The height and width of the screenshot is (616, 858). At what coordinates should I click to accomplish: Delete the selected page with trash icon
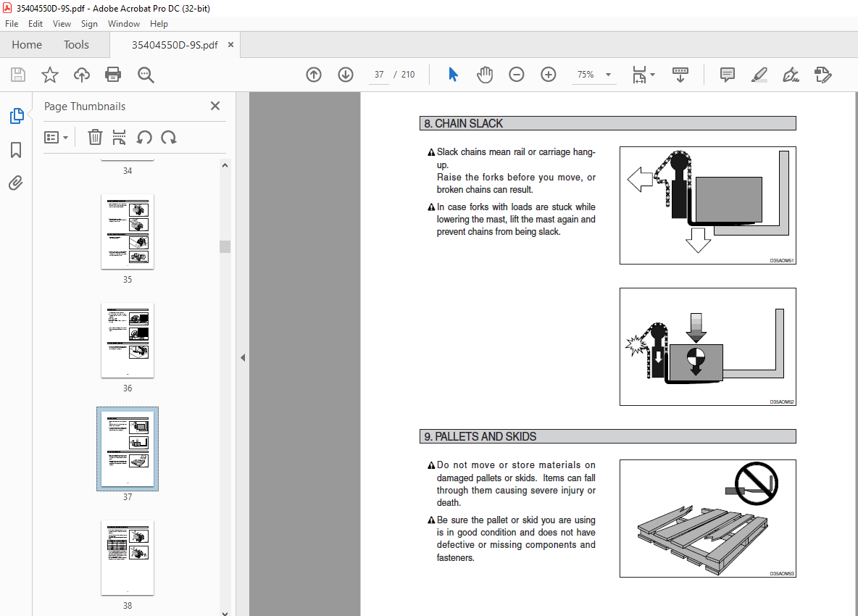coord(95,137)
